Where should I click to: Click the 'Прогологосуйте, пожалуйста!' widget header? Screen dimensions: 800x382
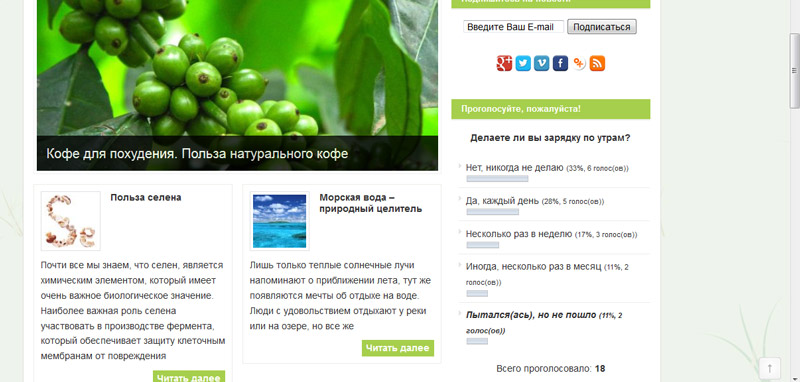click(x=551, y=109)
